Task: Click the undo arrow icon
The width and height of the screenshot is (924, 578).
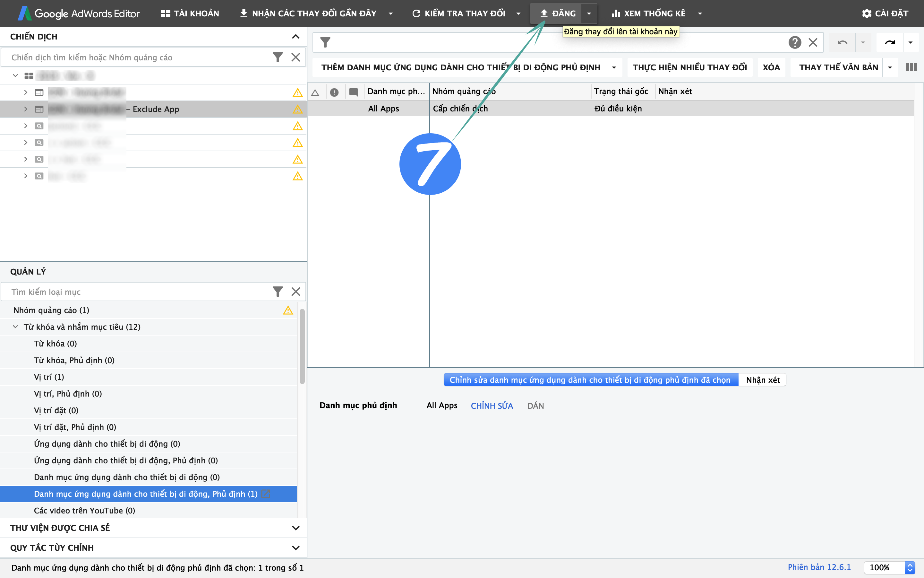Action: click(842, 42)
